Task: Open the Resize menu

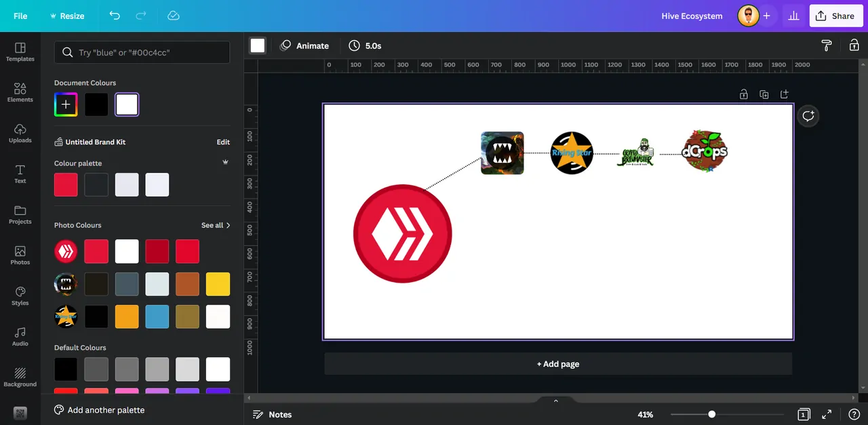Action: click(67, 16)
